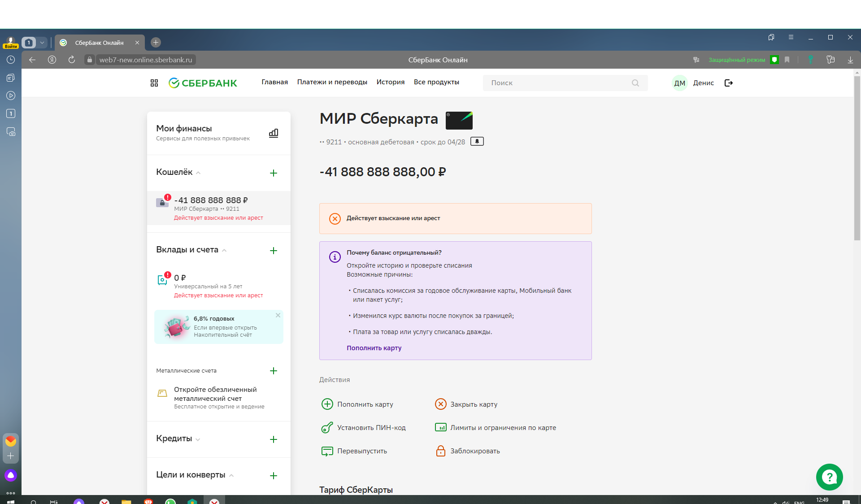Viewport: 861px width, 504px height.
Task: Click the page vertical scrollbar
Action: click(857, 158)
